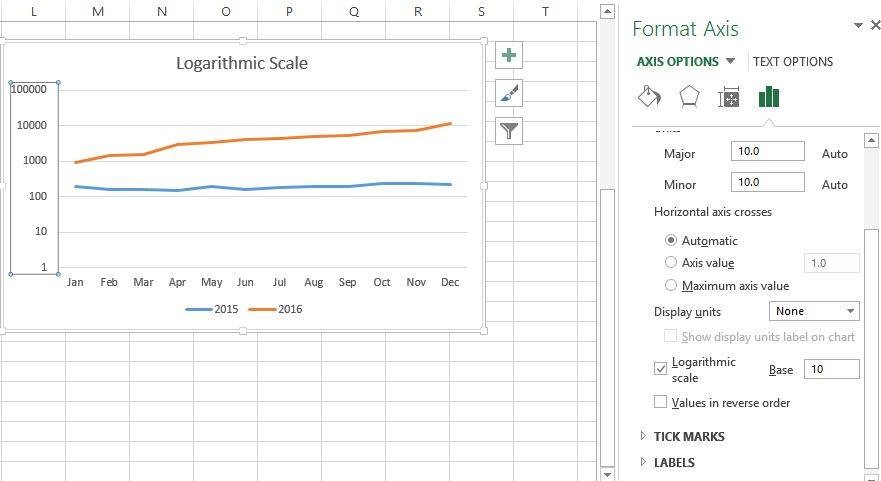Image resolution: width=881 pixels, height=481 pixels.
Task: Open the Display units dropdown
Action: coord(814,311)
